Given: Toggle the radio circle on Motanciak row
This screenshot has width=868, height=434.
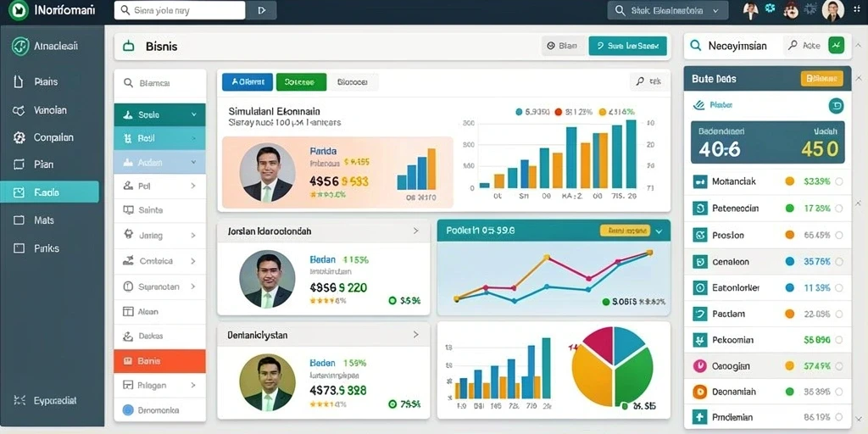Looking at the screenshot, I should 838,181.
